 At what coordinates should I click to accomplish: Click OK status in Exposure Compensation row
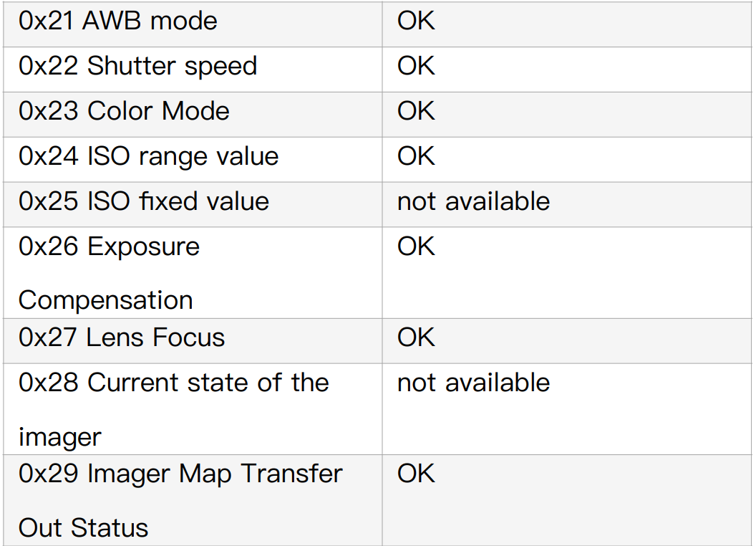[x=416, y=246]
